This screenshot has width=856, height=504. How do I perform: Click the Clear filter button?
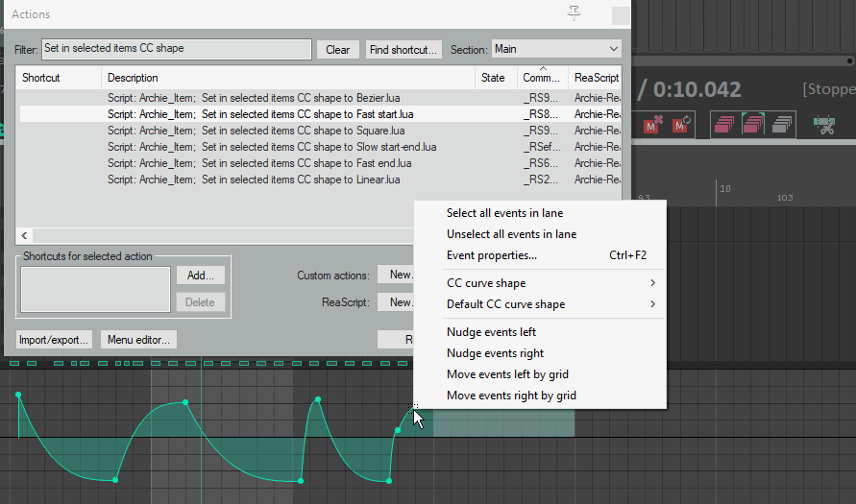[337, 50]
